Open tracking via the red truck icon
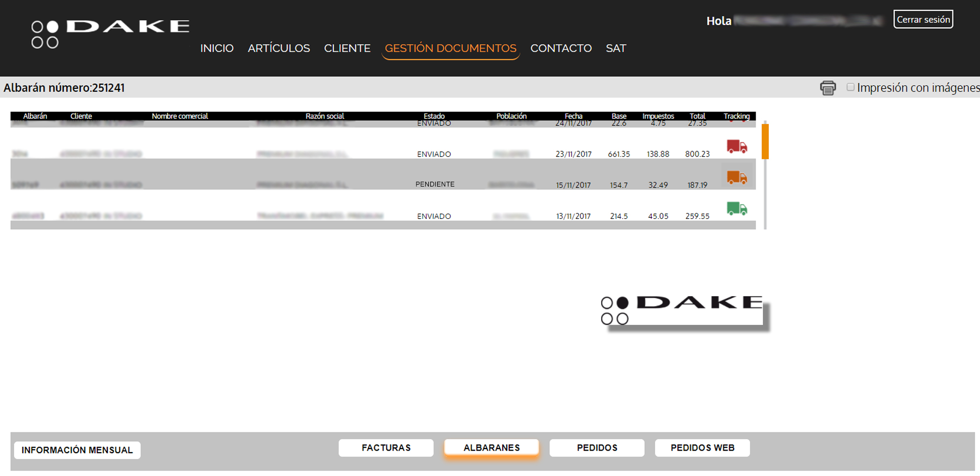980x476 pixels. point(736,146)
